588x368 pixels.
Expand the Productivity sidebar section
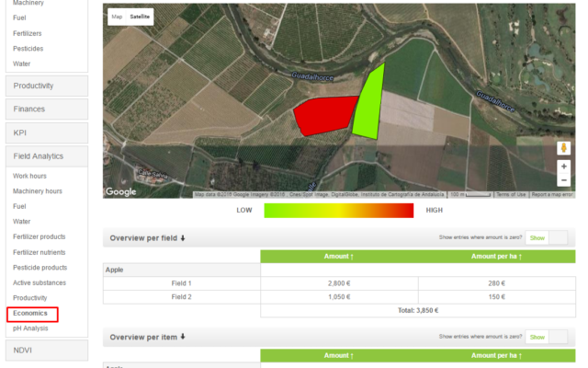coord(47,86)
